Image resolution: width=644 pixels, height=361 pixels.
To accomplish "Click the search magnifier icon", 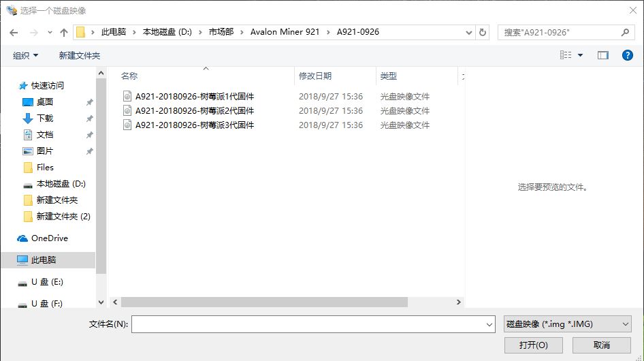I will (625, 33).
